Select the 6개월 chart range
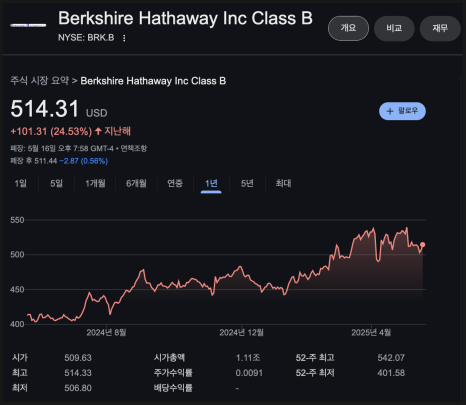The image size is (466, 405). coord(136,183)
